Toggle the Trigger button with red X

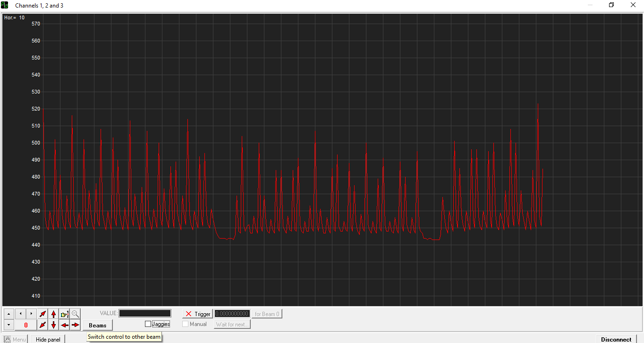click(197, 314)
